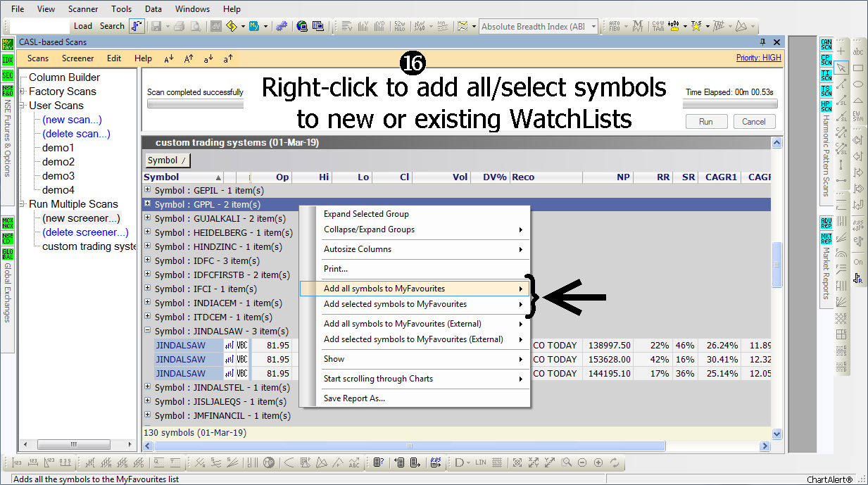This screenshot has height=485, width=868.
Task: Click the NP column header
Action: tap(608, 177)
